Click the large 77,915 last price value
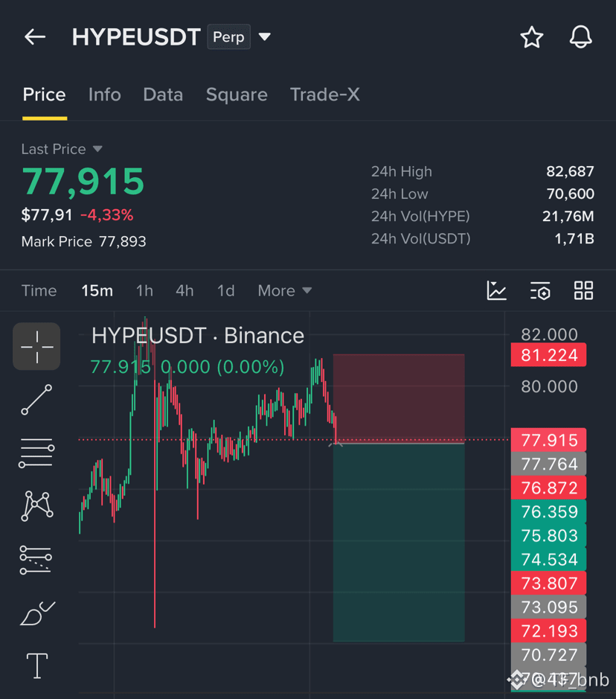Image resolution: width=616 pixels, height=699 pixels. coord(83,182)
